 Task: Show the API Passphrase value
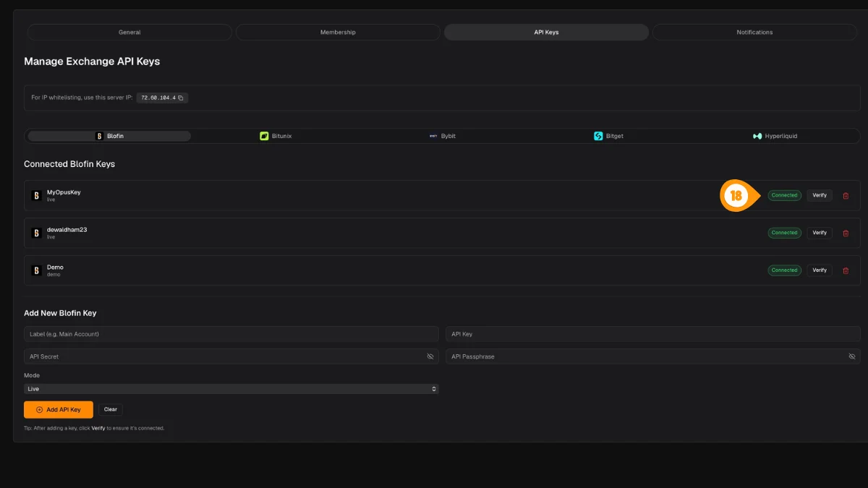(852, 356)
